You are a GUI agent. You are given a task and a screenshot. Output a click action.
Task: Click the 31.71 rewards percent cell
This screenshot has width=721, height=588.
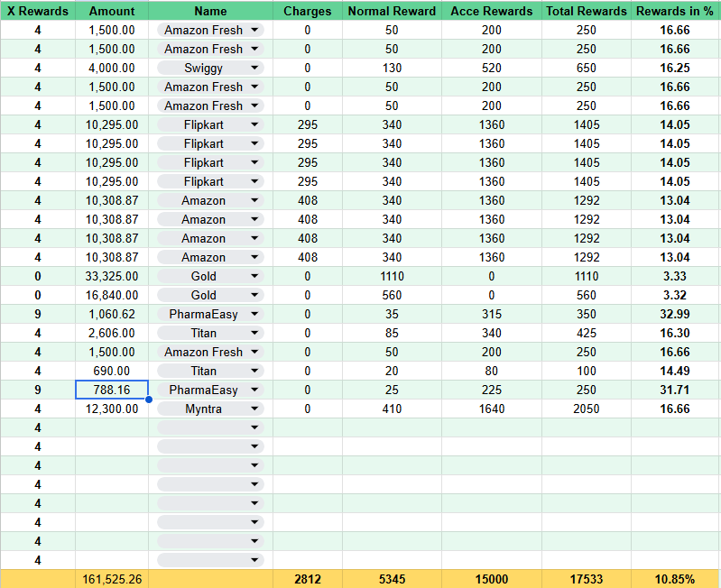[675, 390]
